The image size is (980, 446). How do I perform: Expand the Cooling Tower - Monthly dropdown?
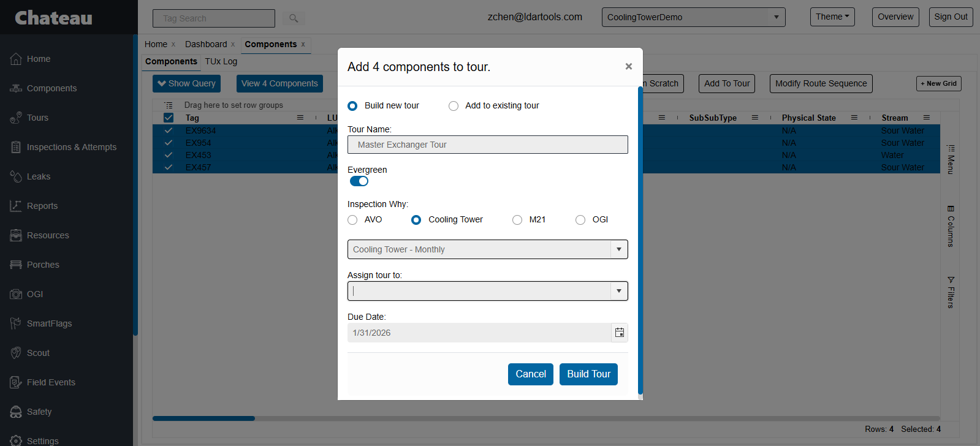(x=619, y=249)
